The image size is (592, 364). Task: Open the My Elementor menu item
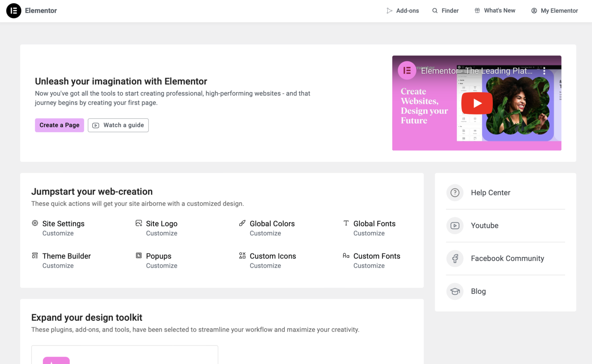[555, 11]
